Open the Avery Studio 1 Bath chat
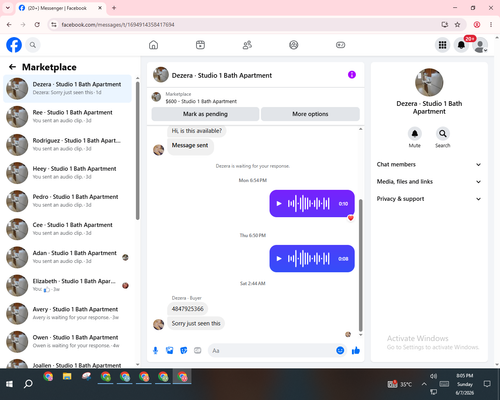This screenshot has height=400, width=500. pyautogui.click(x=67, y=313)
